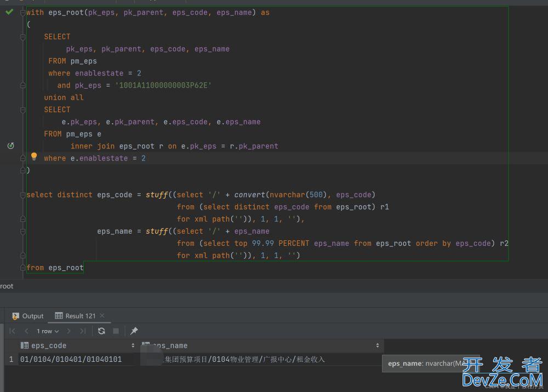
Task: Sort by the eps_name column arrows
Action: click(x=378, y=345)
